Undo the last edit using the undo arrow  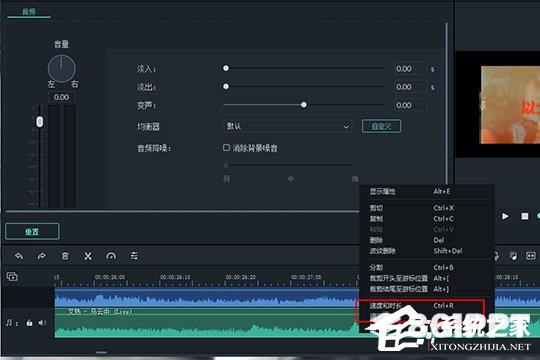click(19, 256)
